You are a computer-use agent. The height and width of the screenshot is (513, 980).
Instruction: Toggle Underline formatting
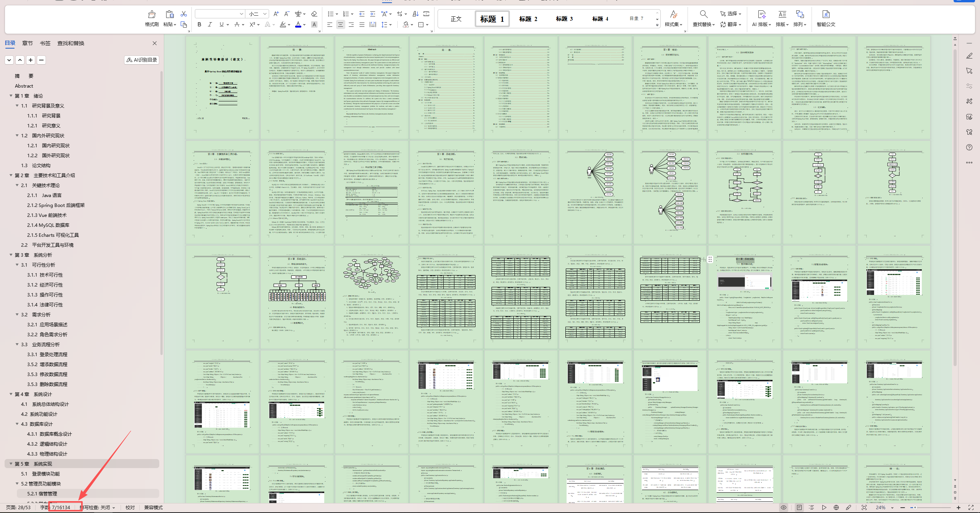(x=221, y=24)
